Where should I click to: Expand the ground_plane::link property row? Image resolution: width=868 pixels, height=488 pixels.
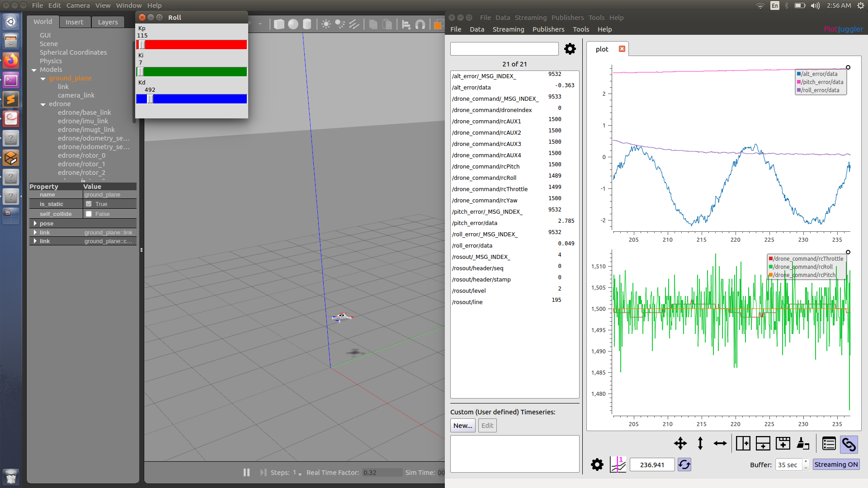pos(35,232)
